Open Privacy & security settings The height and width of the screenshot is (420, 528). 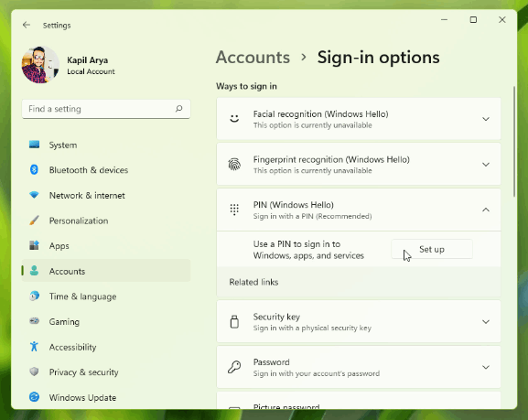[106, 372]
